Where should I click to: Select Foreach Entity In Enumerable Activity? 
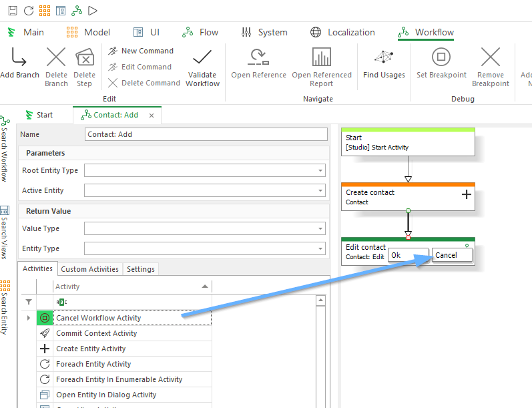point(132,379)
